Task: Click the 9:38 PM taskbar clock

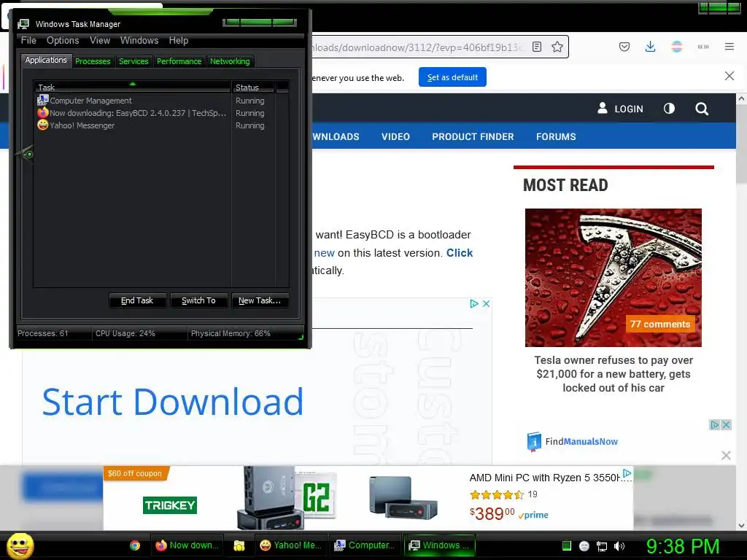Action: (x=683, y=546)
